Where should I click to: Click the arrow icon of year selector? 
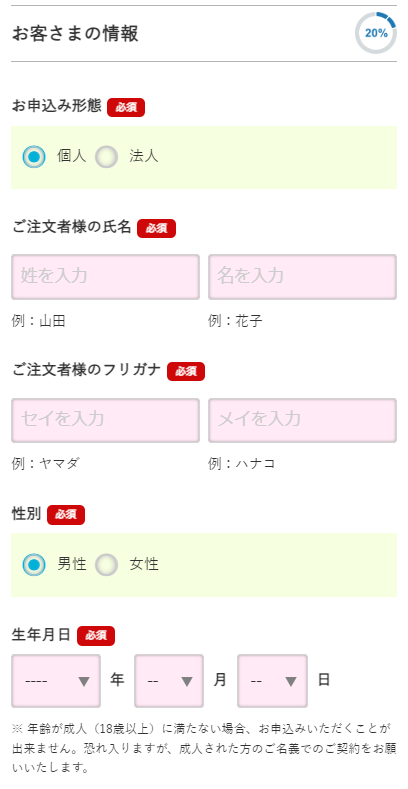pyautogui.click(x=84, y=681)
